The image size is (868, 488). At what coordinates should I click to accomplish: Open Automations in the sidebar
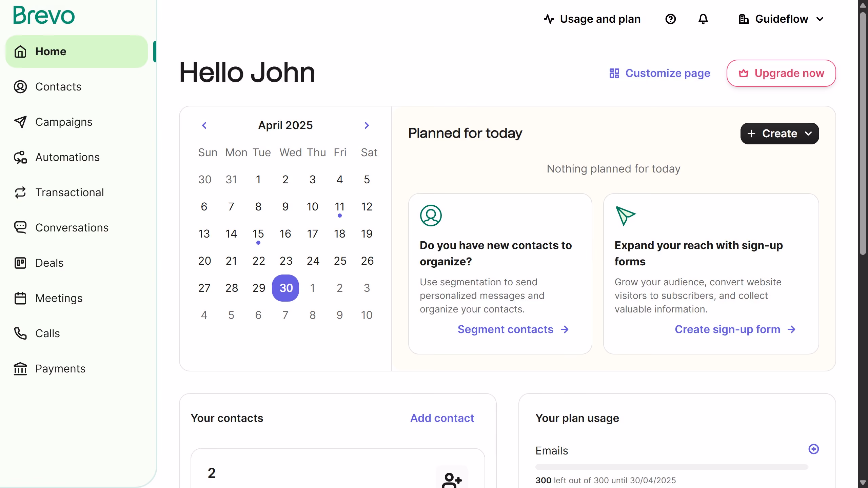[x=77, y=157]
